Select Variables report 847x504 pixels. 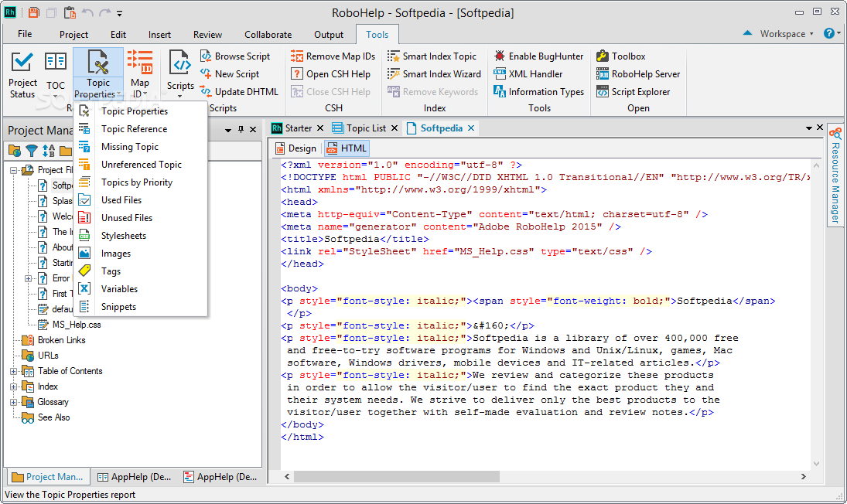[141, 289]
